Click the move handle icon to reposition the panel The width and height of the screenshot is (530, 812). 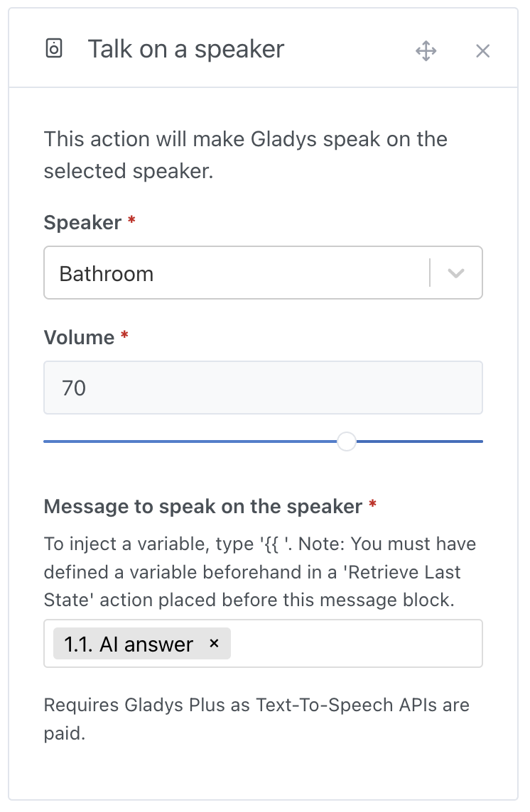point(426,51)
